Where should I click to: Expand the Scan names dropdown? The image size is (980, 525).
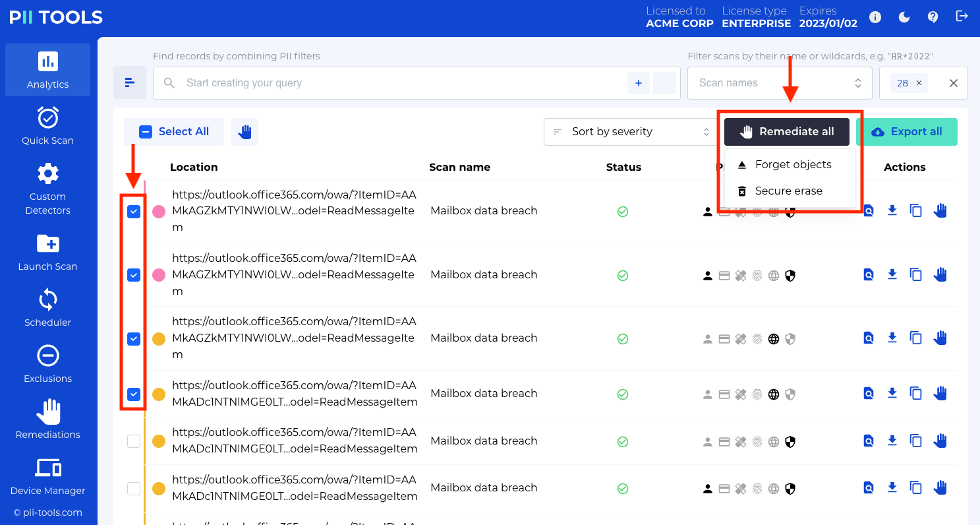coord(780,83)
